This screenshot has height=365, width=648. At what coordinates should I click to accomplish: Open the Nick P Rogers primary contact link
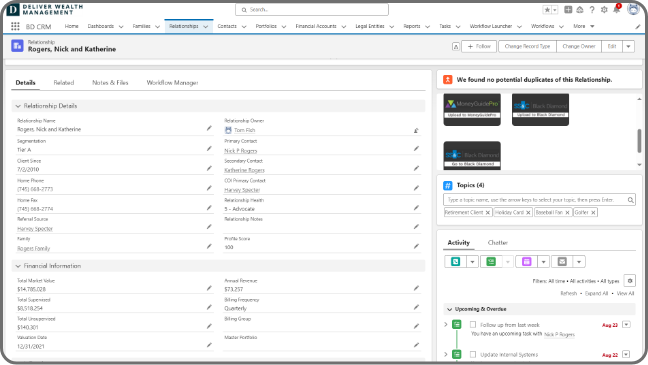tap(241, 151)
